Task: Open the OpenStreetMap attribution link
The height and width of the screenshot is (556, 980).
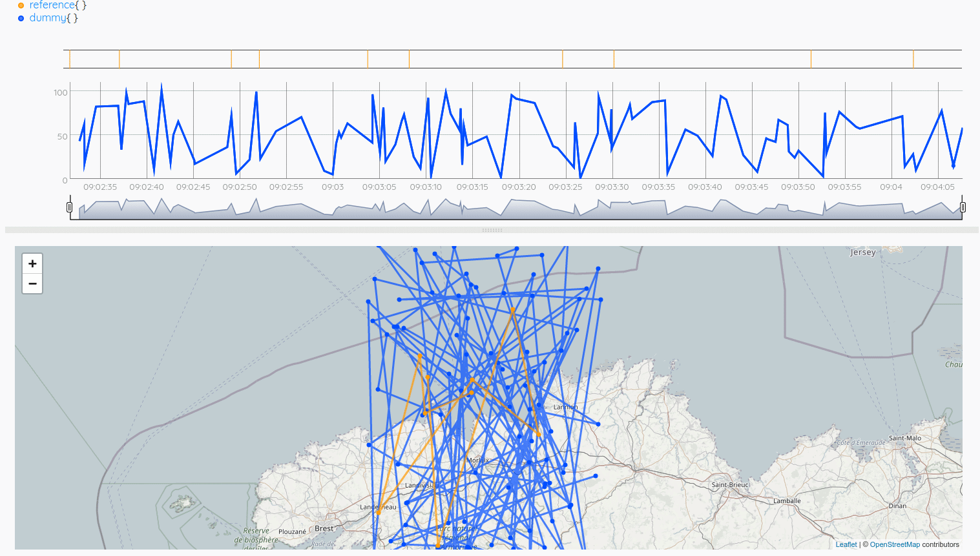Action: (895, 544)
